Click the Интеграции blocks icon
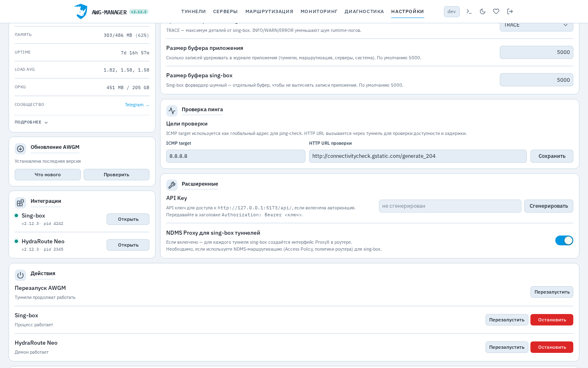 (20, 202)
